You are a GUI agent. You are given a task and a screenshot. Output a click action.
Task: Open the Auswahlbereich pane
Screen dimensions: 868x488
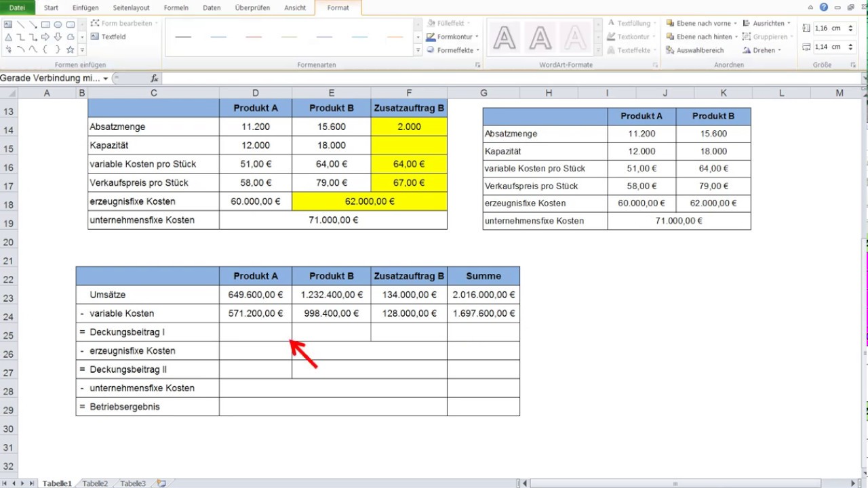pyautogui.click(x=695, y=50)
